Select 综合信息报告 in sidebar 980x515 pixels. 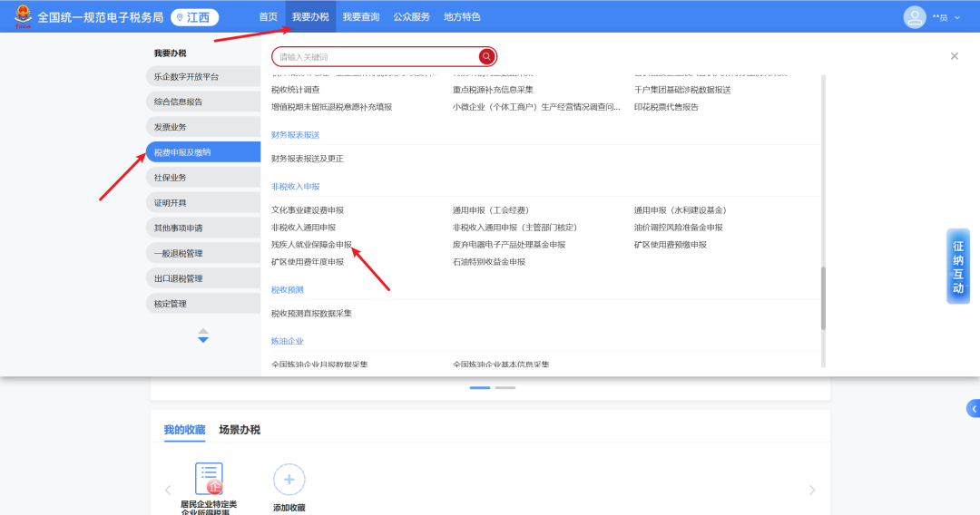click(203, 102)
